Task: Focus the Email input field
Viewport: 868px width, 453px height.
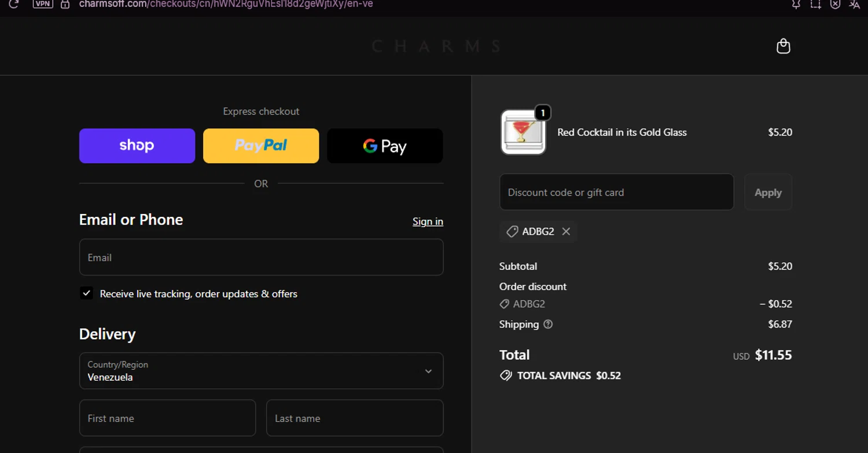Action: (261, 257)
